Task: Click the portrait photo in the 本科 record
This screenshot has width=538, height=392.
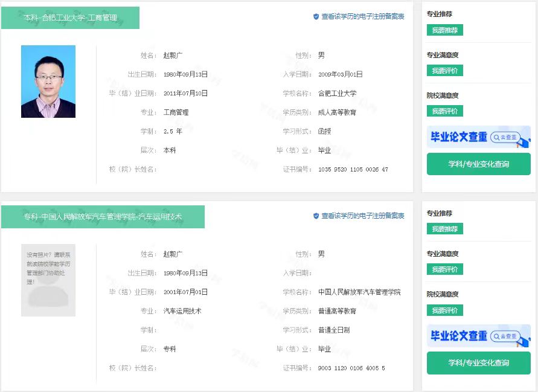Action: click(x=48, y=82)
